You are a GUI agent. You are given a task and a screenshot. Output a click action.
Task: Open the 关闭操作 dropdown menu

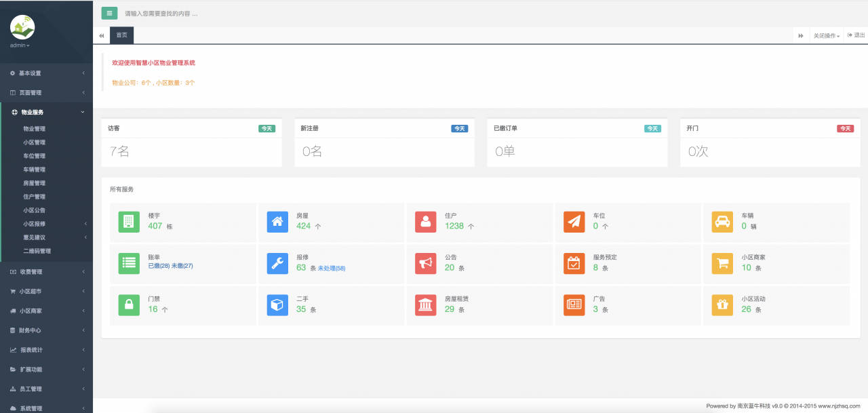pyautogui.click(x=827, y=35)
